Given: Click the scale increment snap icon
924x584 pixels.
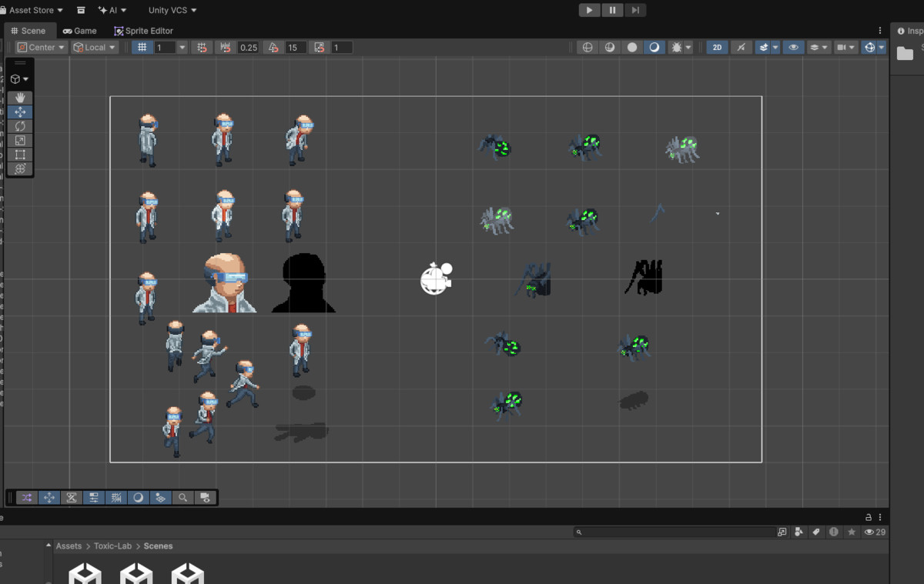Looking at the screenshot, I should click(320, 48).
